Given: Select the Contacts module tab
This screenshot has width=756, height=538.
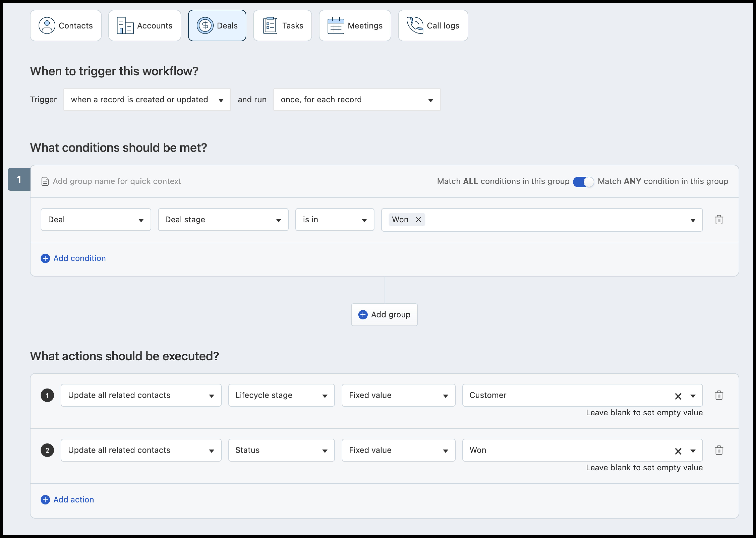Looking at the screenshot, I should (x=66, y=25).
